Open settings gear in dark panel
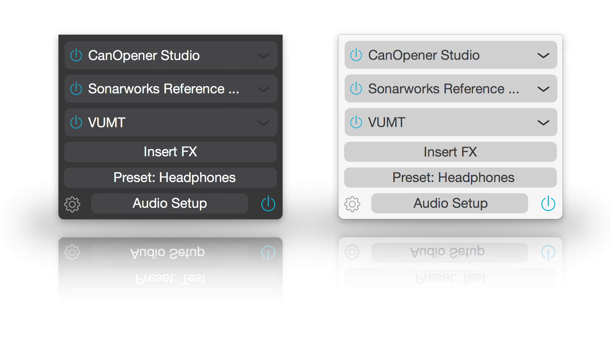The width and height of the screenshot is (616, 364). (72, 204)
